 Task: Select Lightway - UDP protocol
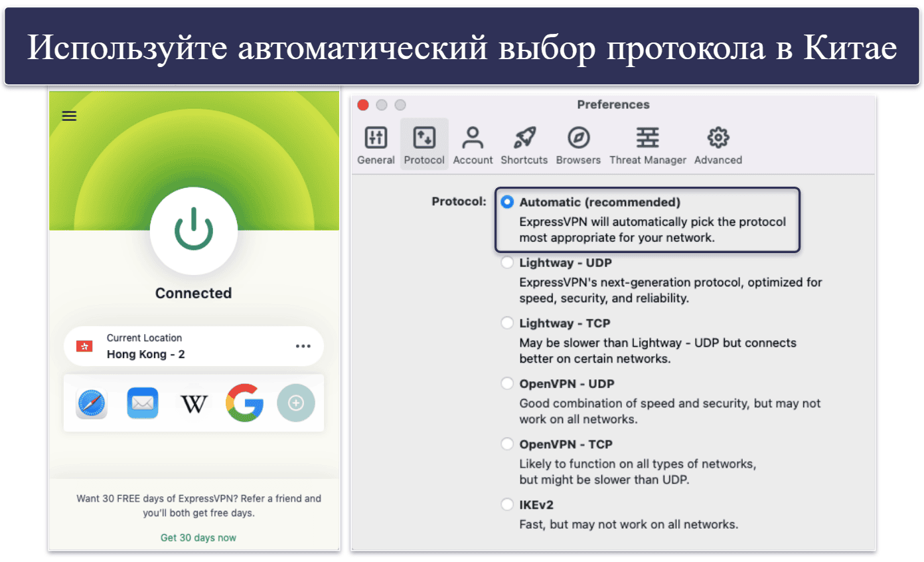pyautogui.click(x=508, y=263)
